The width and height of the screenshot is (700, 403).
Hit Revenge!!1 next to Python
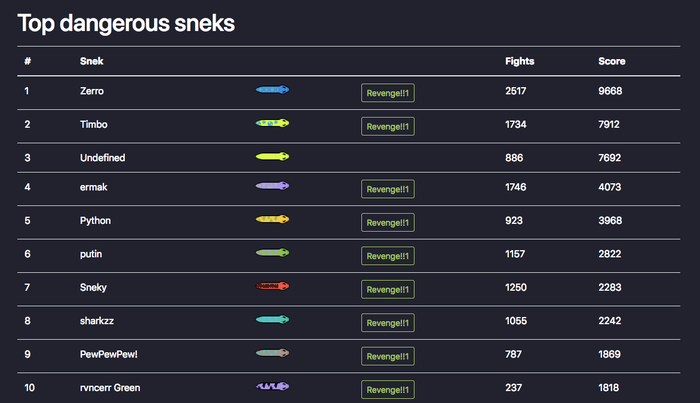[388, 222]
